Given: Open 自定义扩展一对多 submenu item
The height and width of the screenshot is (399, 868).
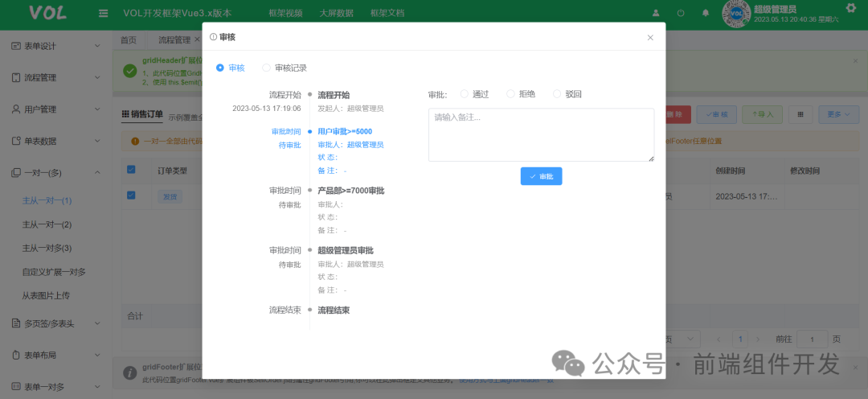Looking at the screenshot, I should (55, 272).
